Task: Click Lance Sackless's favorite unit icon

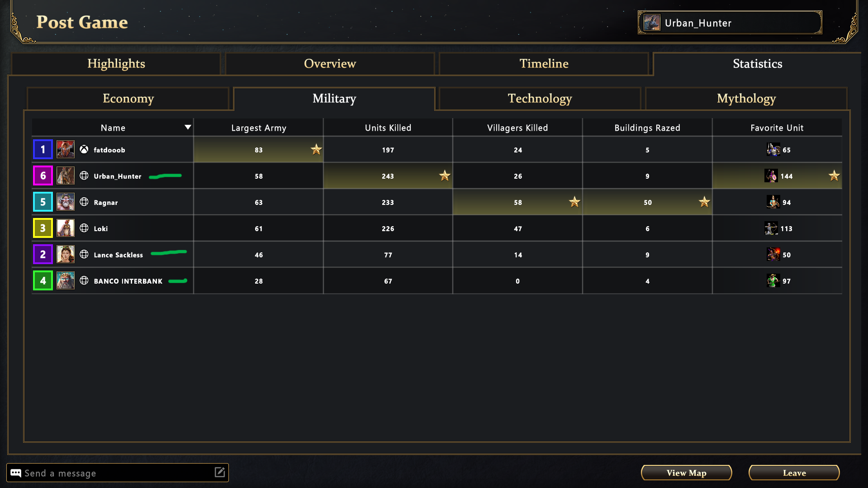Action: [773, 254]
